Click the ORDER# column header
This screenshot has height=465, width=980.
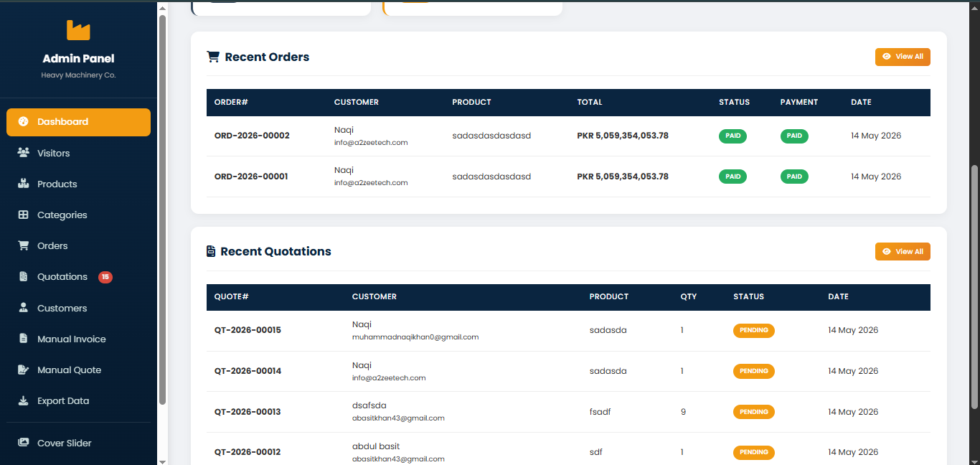point(231,103)
